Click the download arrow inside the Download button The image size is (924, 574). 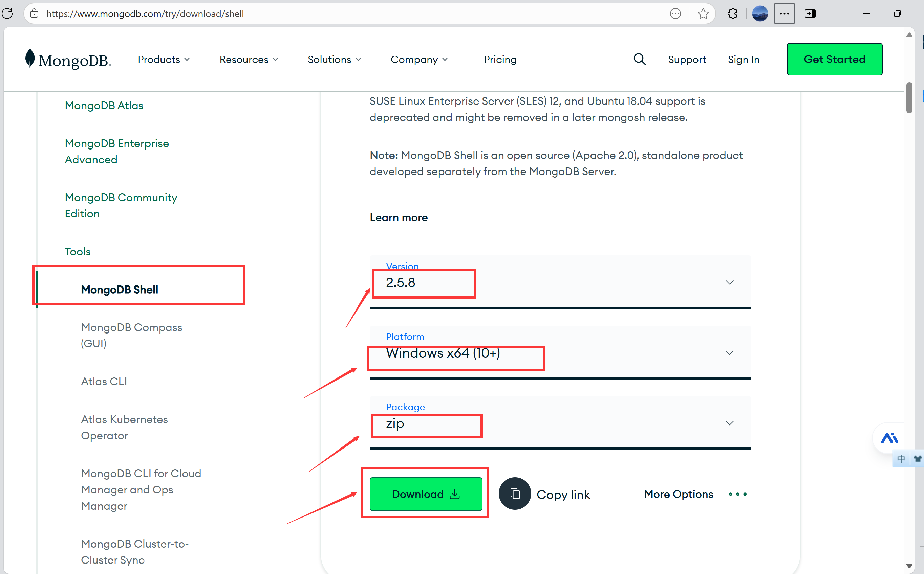tap(455, 494)
